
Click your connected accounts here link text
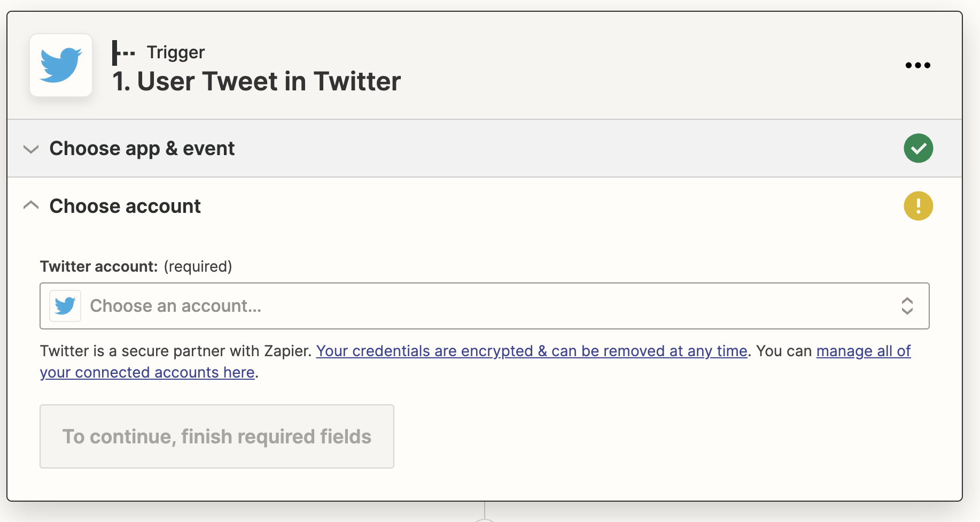(x=147, y=372)
